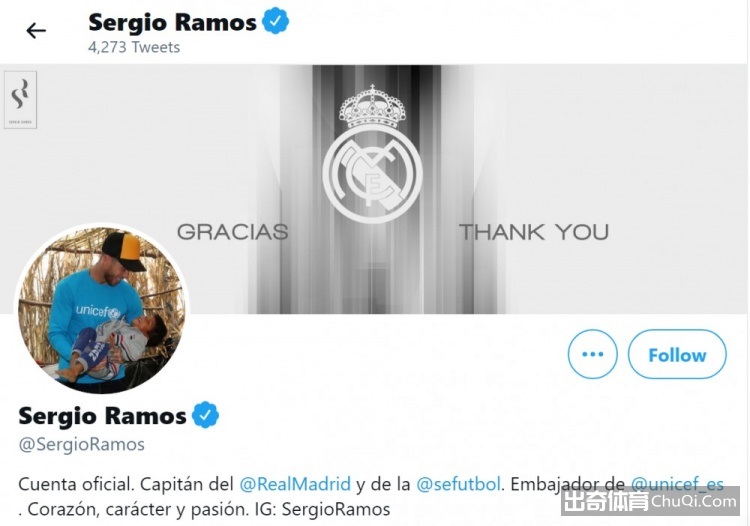
Task: Click the ChuQi.Com watermark
Action: tap(650, 501)
